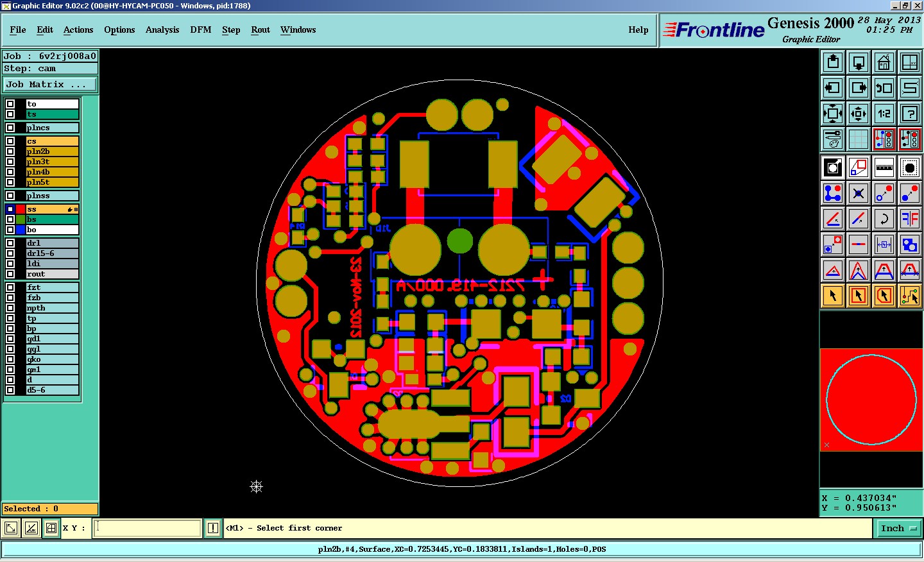Select the delete feature X icon
The image size is (924, 562).
point(859,193)
